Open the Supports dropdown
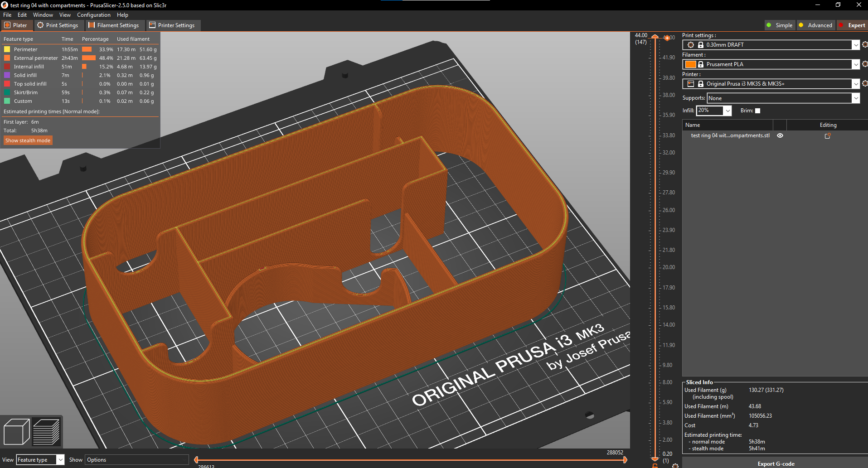Viewport: 868px width, 468px height. [855, 98]
